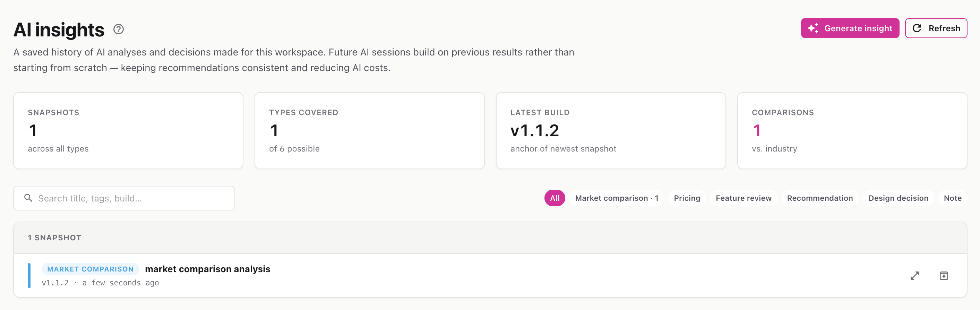Image resolution: width=980 pixels, height=310 pixels.
Task: Select the All filter pill
Action: [555, 198]
